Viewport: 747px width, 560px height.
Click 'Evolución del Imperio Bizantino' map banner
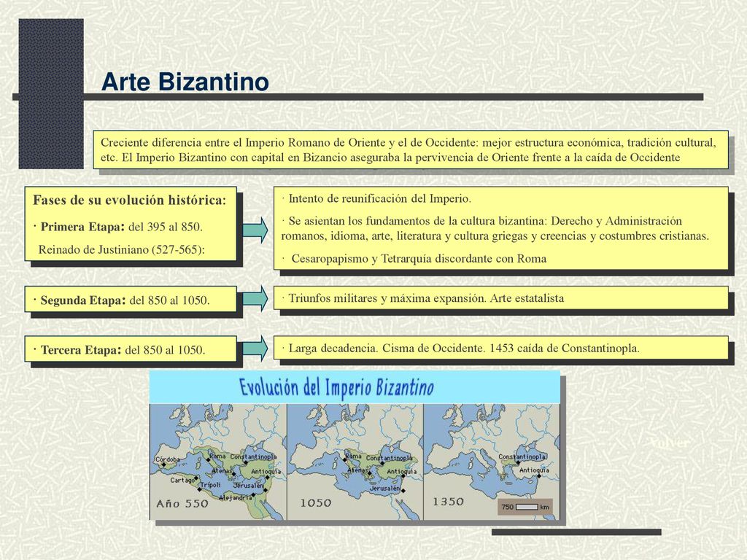pos(355,387)
